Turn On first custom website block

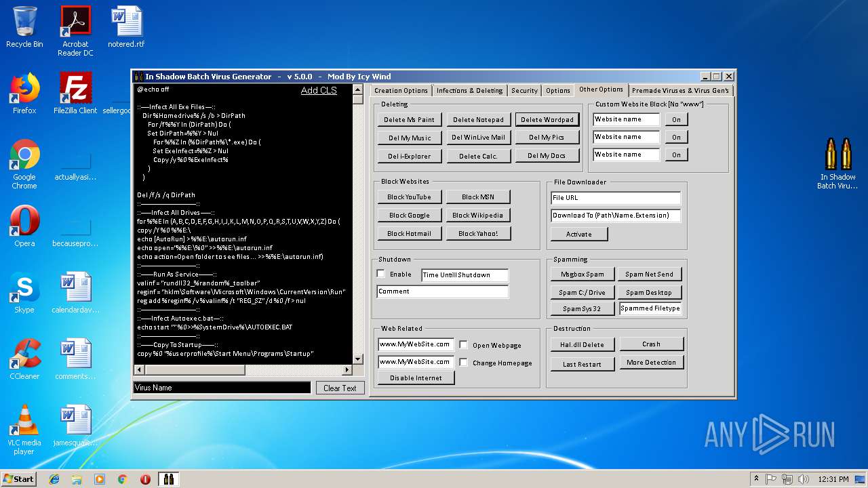[676, 119]
